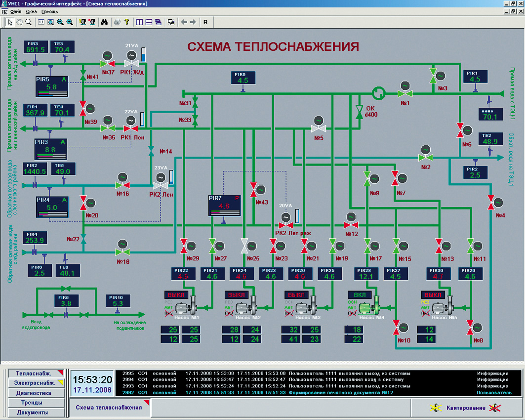Click the PIR9 pressure value 4.5
The height and width of the screenshot is (420, 525).
coord(243,81)
